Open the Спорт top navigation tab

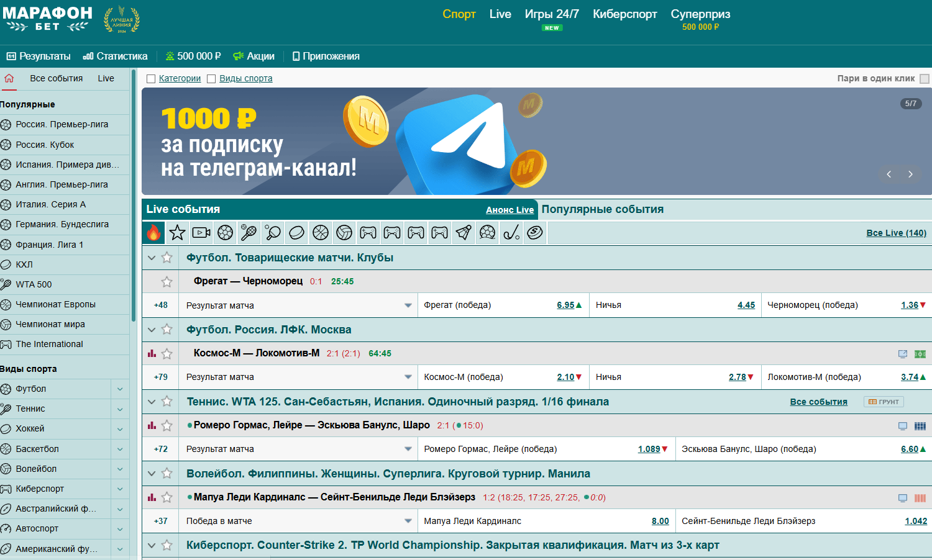(x=459, y=14)
